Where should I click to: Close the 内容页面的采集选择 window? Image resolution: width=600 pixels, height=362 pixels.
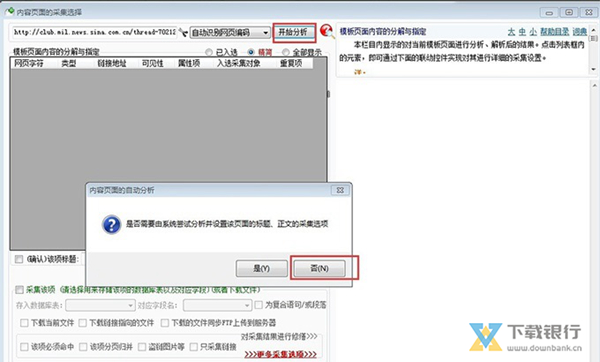pos(589,13)
